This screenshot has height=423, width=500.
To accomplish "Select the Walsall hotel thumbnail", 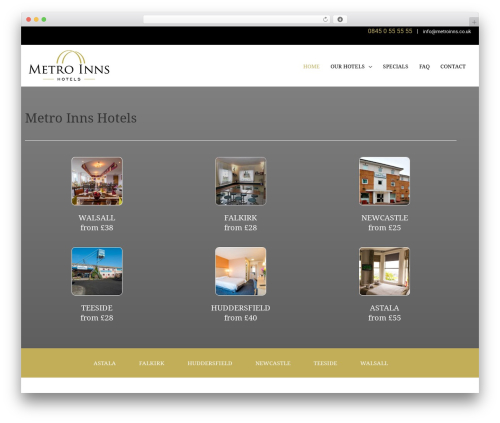I will pyautogui.click(x=97, y=181).
